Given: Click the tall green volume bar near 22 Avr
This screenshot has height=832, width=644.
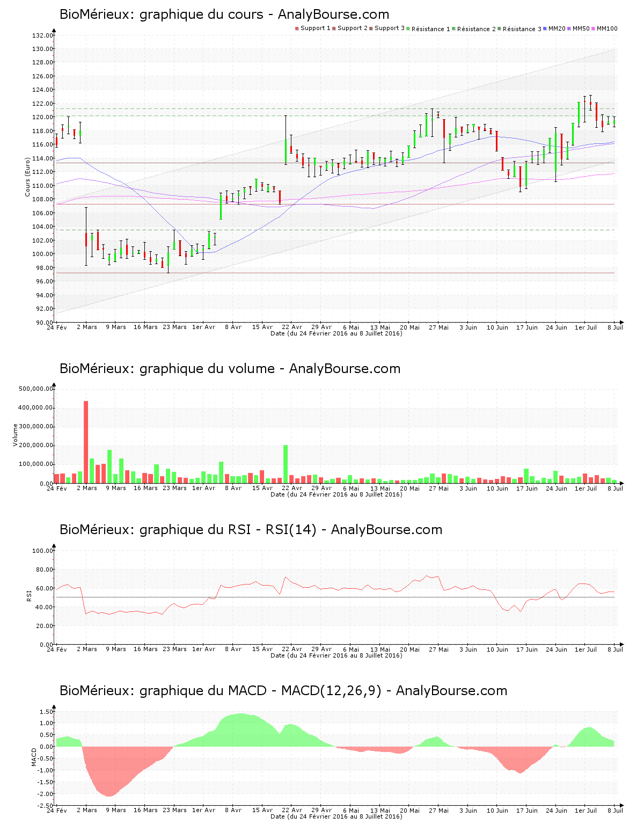Looking at the screenshot, I should click(286, 464).
